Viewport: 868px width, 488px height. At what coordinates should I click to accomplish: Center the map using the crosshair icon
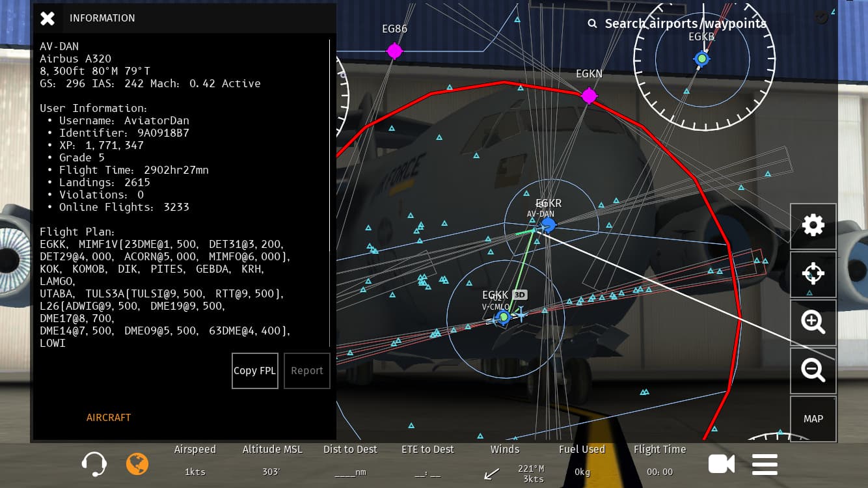(x=813, y=274)
